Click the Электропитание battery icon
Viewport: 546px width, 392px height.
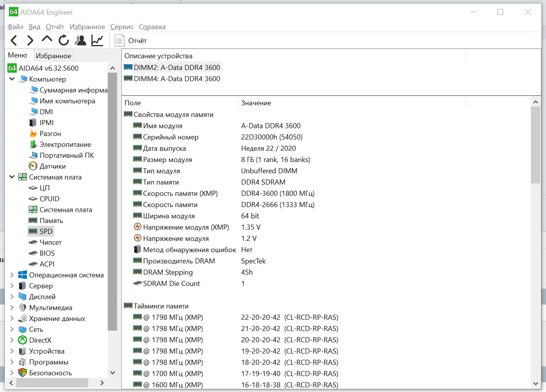(x=33, y=144)
